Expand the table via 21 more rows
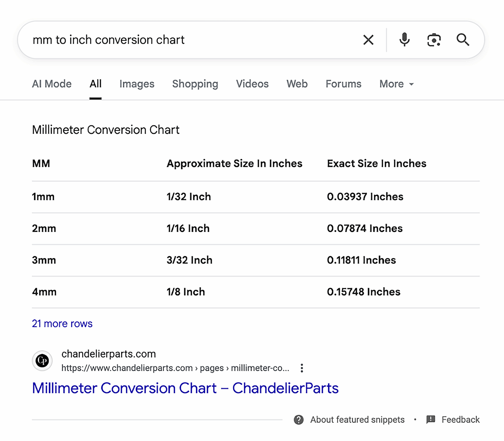 point(62,324)
